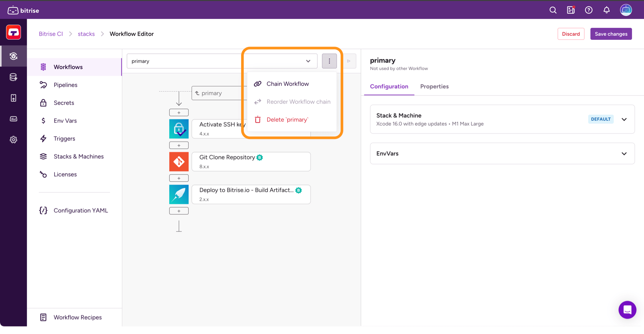Choose Delete `primary` from menu
Image resolution: width=644 pixels, height=334 pixels.
point(292,120)
